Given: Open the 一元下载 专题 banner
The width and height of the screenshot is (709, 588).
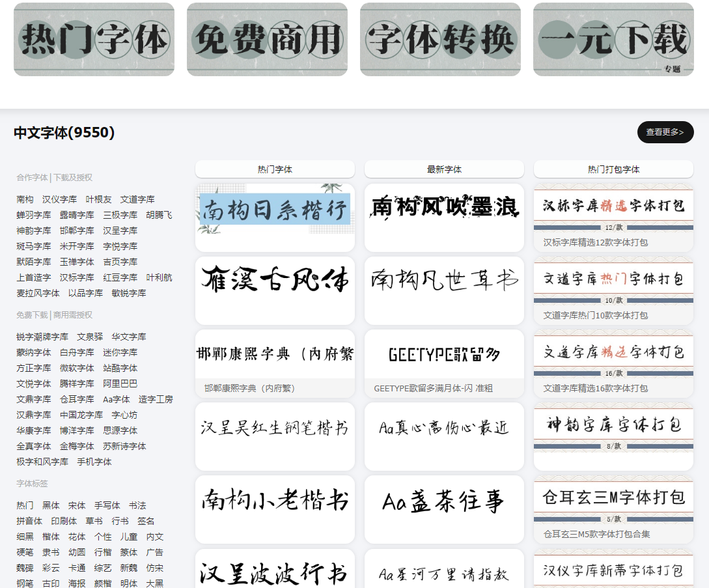Looking at the screenshot, I should pyautogui.click(x=613, y=38).
